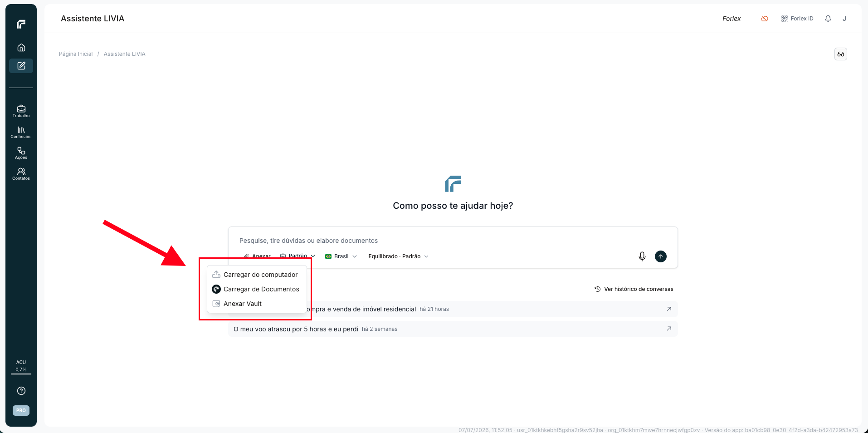Select Anexar Vault
This screenshot has height=433, width=868.
(x=257, y=304)
